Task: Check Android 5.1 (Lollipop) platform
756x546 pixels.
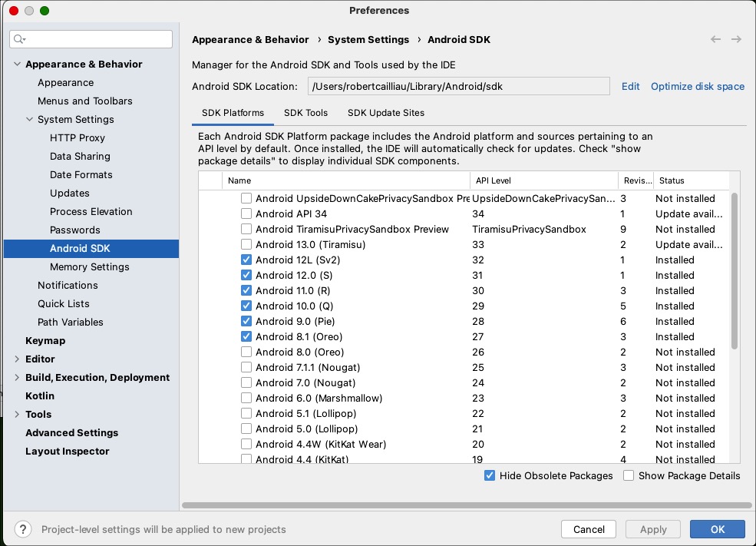Action: point(246,413)
